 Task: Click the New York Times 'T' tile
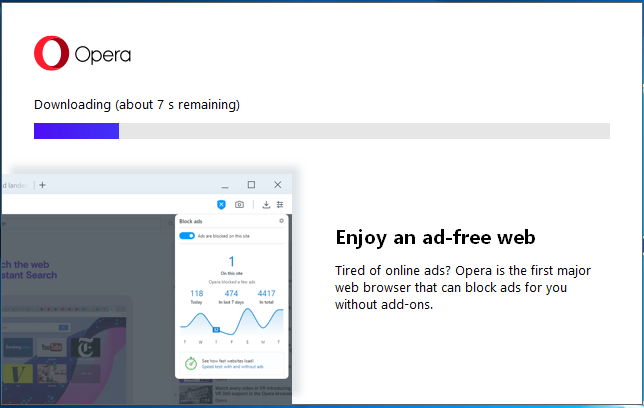(x=85, y=348)
